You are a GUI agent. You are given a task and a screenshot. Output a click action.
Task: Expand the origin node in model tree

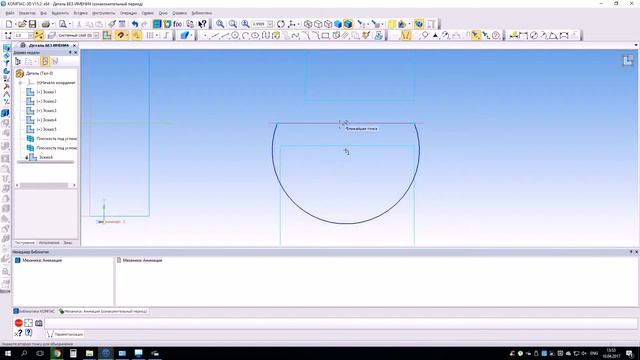pos(20,82)
